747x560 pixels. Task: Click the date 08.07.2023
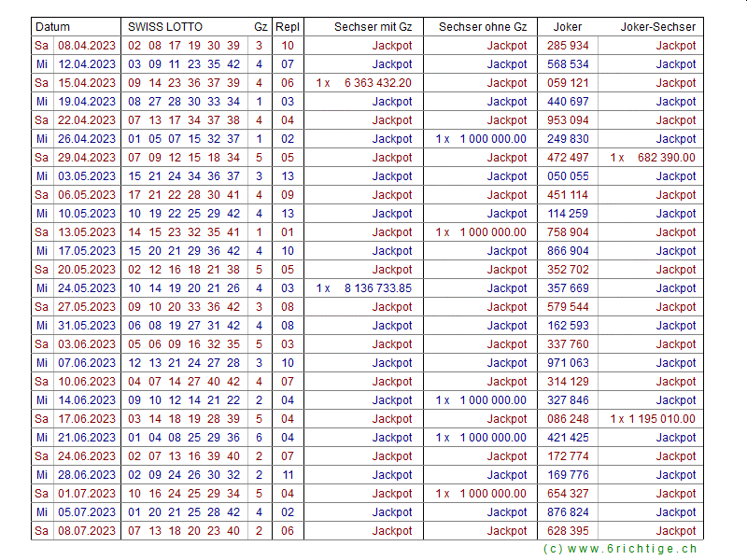[x=87, y=531]
